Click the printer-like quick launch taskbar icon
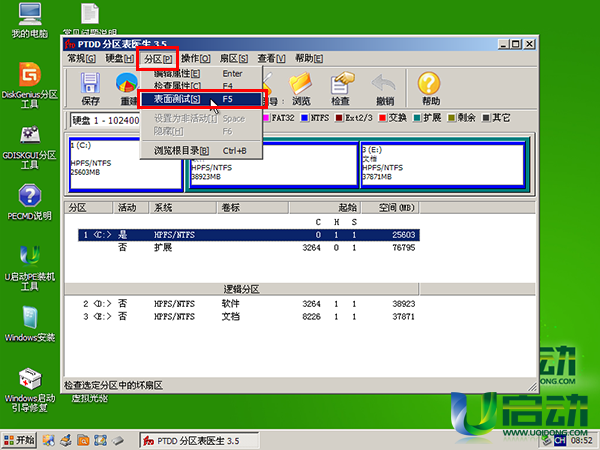 coord(66,440)
